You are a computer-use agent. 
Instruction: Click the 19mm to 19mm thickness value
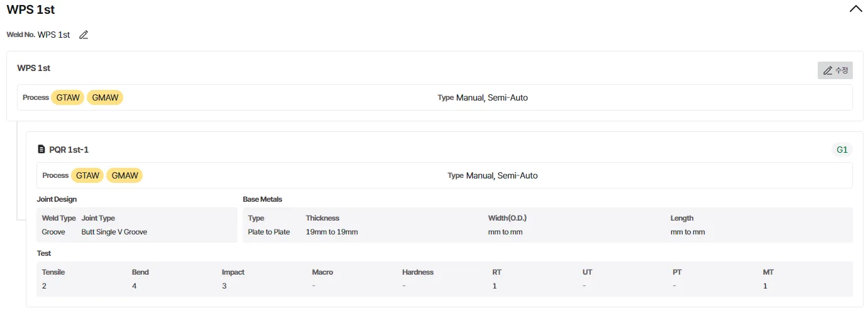pyautogui.click(x=331, y=232)
